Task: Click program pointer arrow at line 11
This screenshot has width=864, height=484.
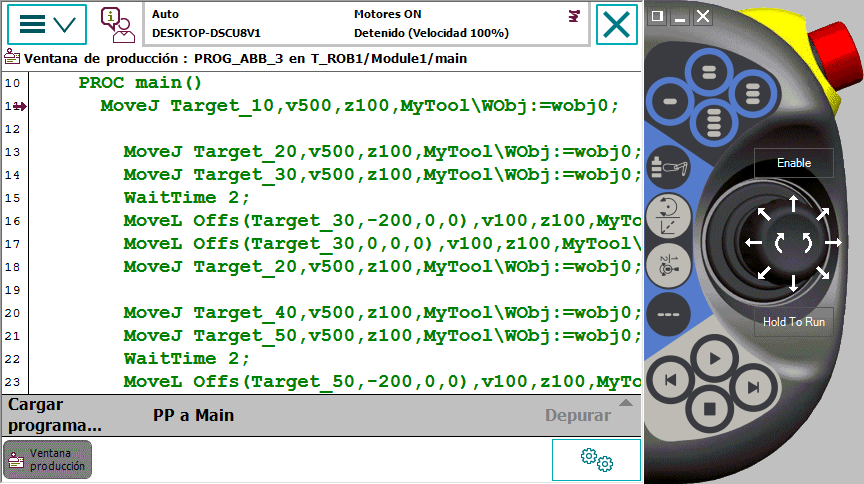Action: [x=20, y=106]
